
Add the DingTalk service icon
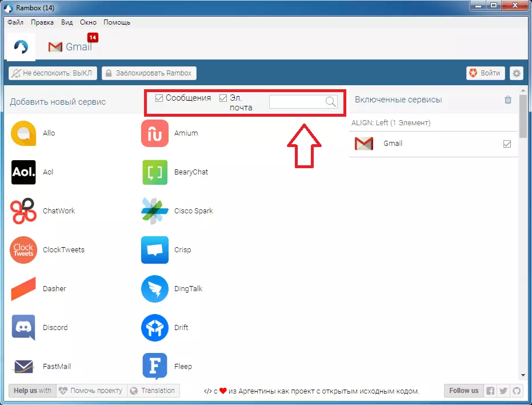155,289
